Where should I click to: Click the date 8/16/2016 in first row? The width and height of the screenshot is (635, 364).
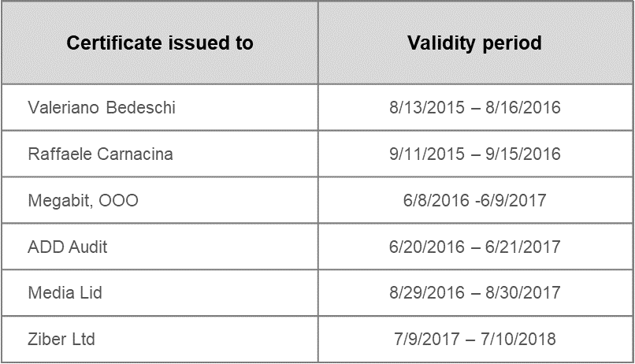click(x=523, y=108)
